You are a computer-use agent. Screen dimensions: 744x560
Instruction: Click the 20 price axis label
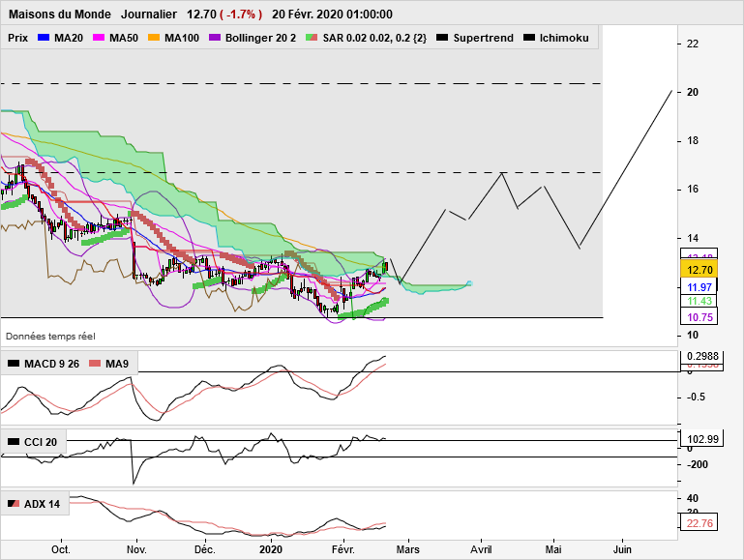(x=693, y=92)
